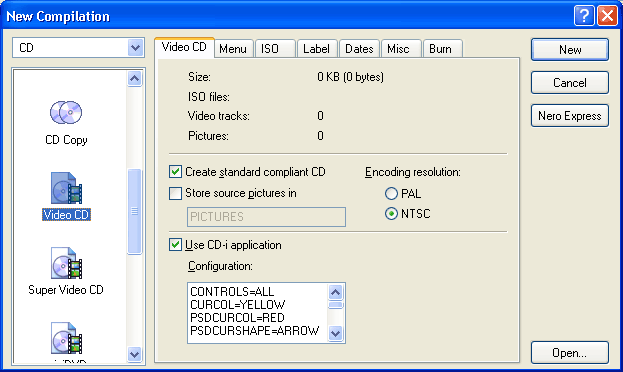623x372 pixels.
Task: Select the CD Copy compilation icon
Action: tap(66, 113)
